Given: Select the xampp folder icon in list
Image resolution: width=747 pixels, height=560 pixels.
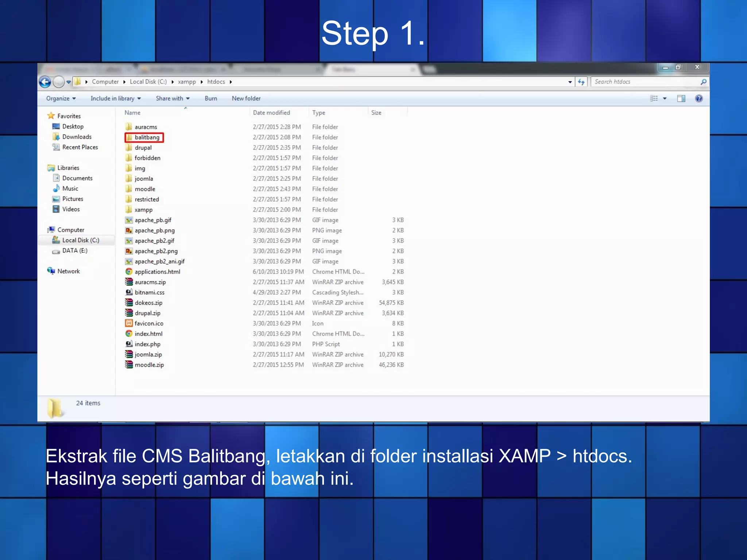Looking at the screenshot, I should tap(129, 210).
